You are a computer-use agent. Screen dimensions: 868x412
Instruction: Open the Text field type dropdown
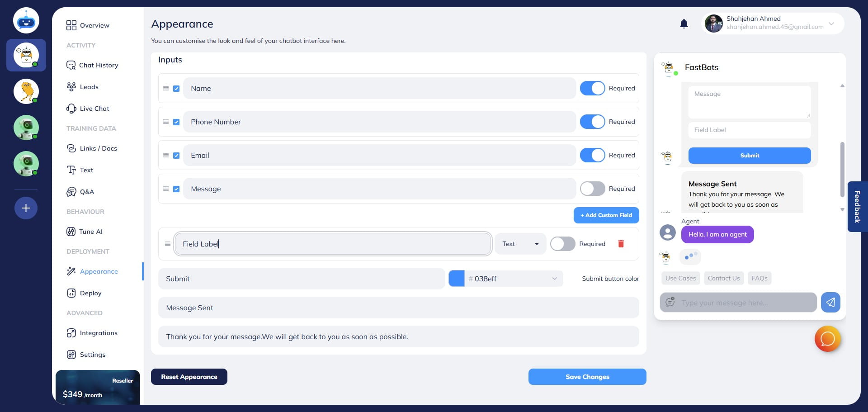pyautogui.click(x=520, y=244)
